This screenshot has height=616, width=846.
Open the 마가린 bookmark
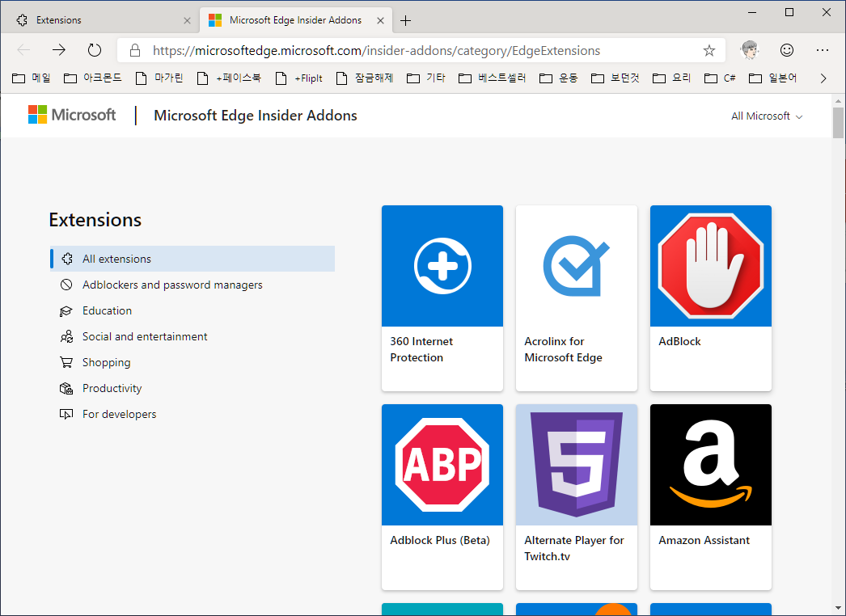tap(159, 78)
